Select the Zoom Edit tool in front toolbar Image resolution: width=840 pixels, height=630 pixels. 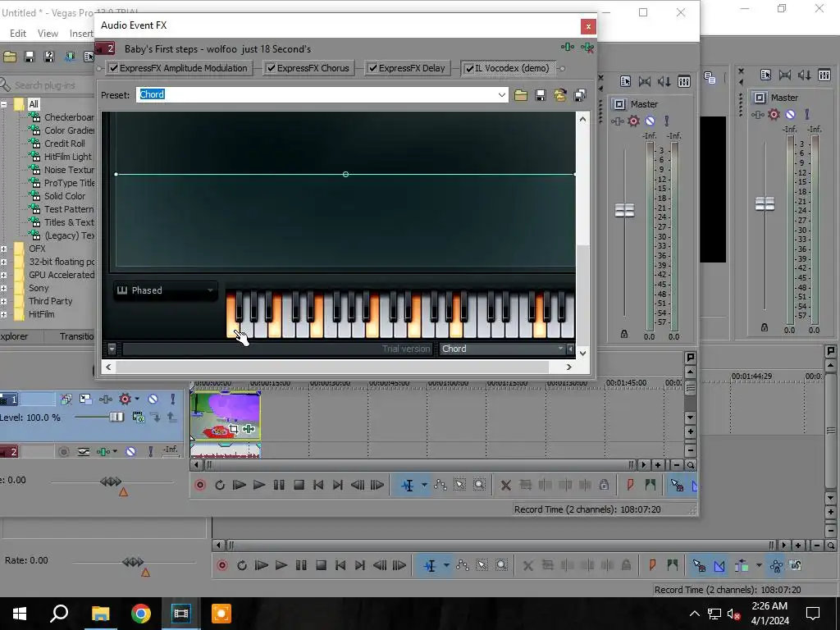(x=479, y=486)
